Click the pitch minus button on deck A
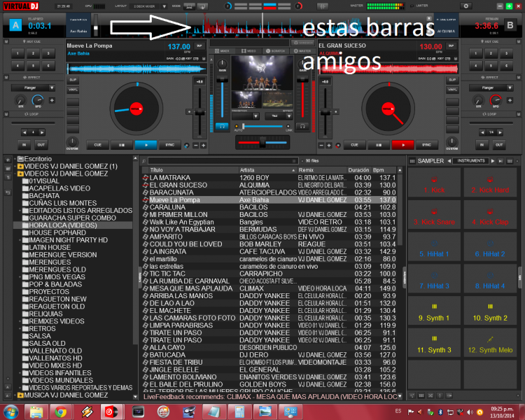525x420 pixels. click(x=196, y=146)
